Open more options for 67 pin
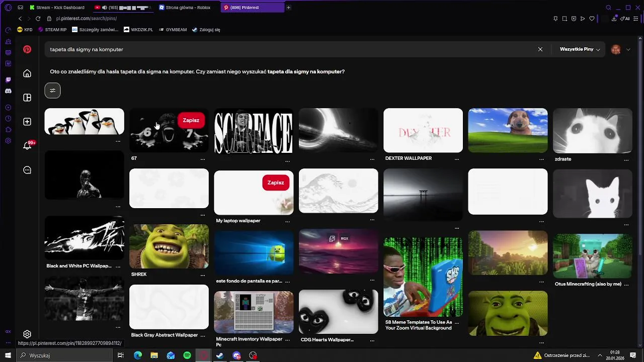 click(203, 159)
